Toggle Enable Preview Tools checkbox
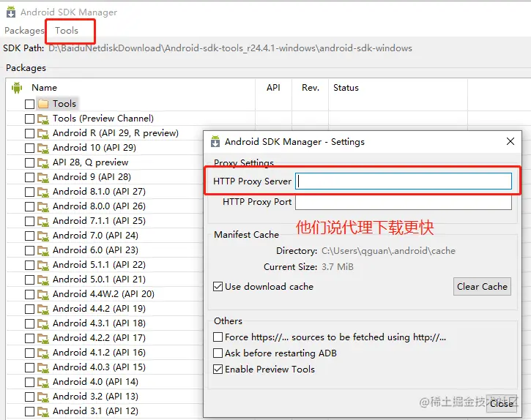Image resolution: width=531 pixels, height=420 pixels. pos(218,370)
